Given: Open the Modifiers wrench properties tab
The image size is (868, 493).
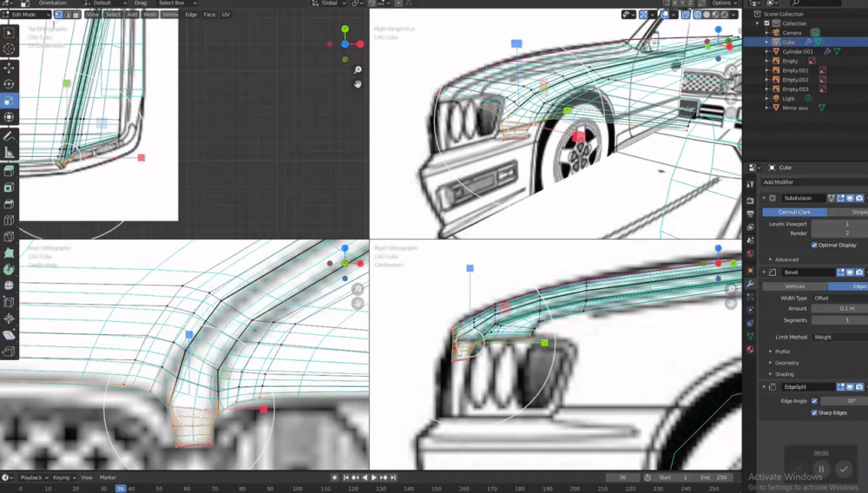Looking at the screenshot, I should click(x=750, y=283).
